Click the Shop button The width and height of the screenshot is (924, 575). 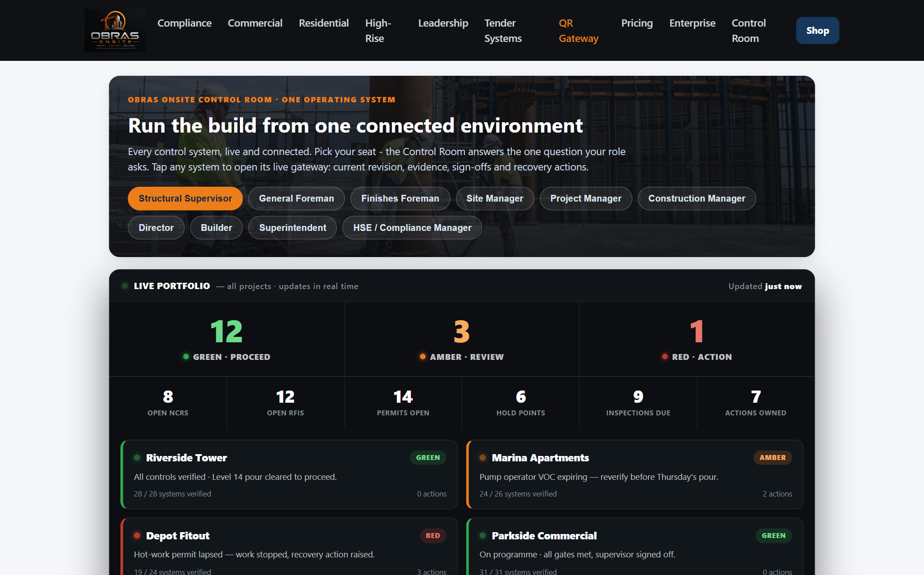click(x=818, y=31)
